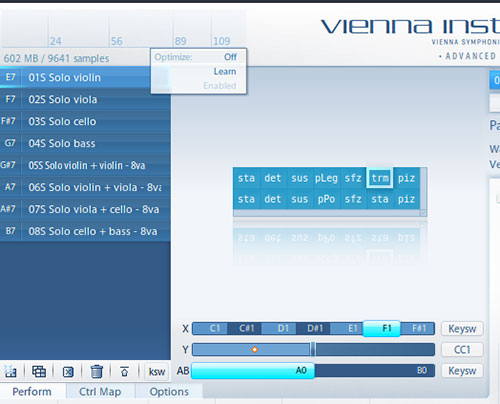Image resolution: width=500 pixels, height=404 pixels.
Task: Click the E7 keyswitch label
Action: point(10,77)
